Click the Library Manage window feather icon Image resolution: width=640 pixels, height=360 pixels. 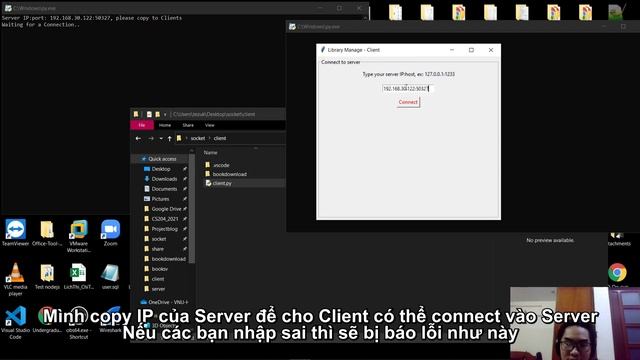(x=322, y=50)
